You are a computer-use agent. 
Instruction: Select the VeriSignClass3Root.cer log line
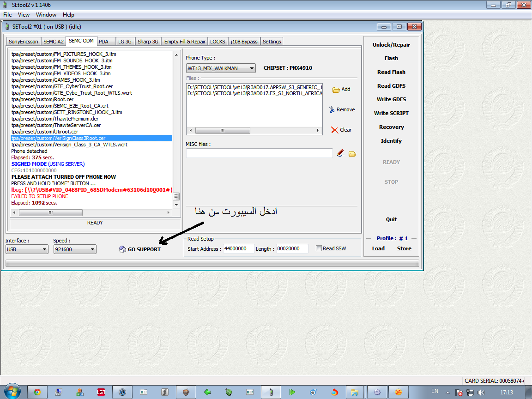pyautogui.click(x=91, y=138)
